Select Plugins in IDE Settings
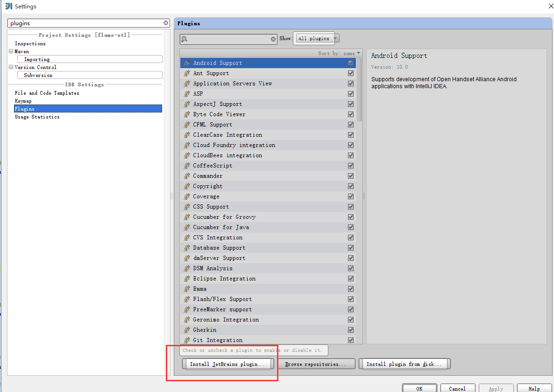This screenshot has height=392, width=554. [x=88, y=109]
